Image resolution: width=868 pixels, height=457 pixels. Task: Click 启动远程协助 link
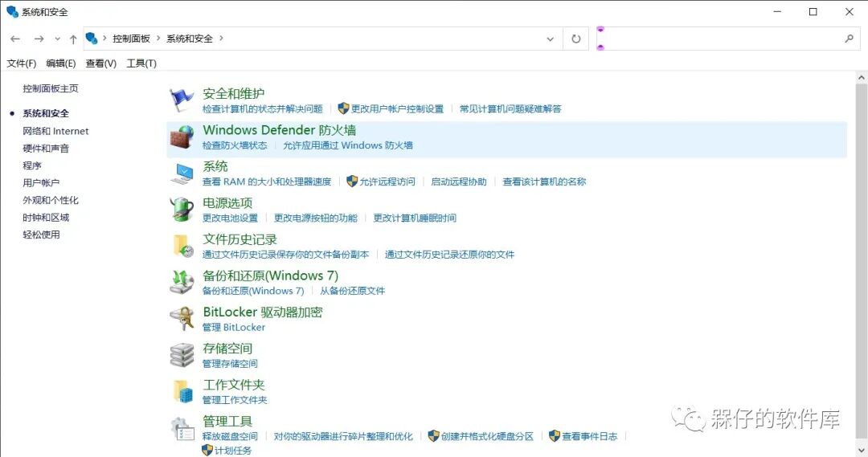pos(458,182)
